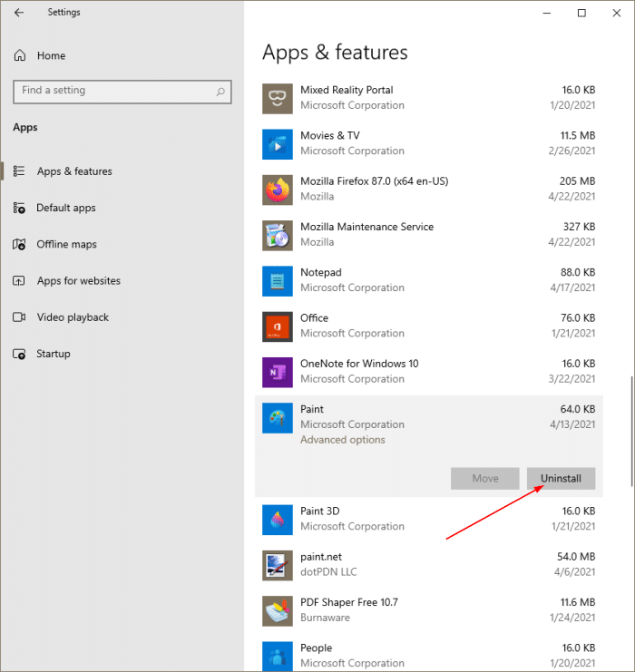Viewport: 635px width, 672px height.
Task: Click the Paint app icon
Action: point(278,418)
